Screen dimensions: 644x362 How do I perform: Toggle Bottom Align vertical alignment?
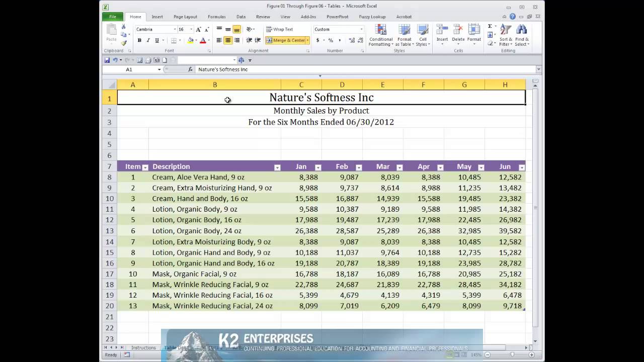(237, 29)
